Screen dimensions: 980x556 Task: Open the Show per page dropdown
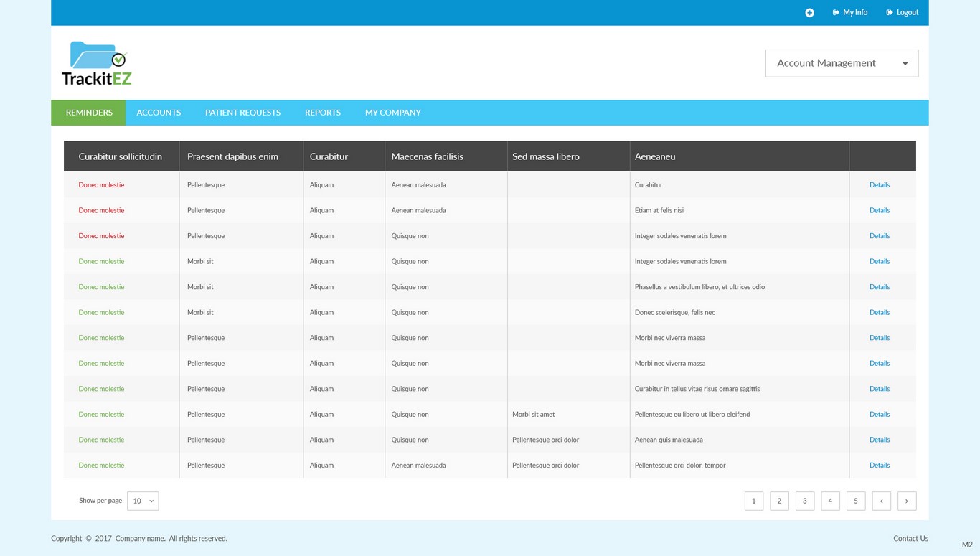(x=143, y=501)
